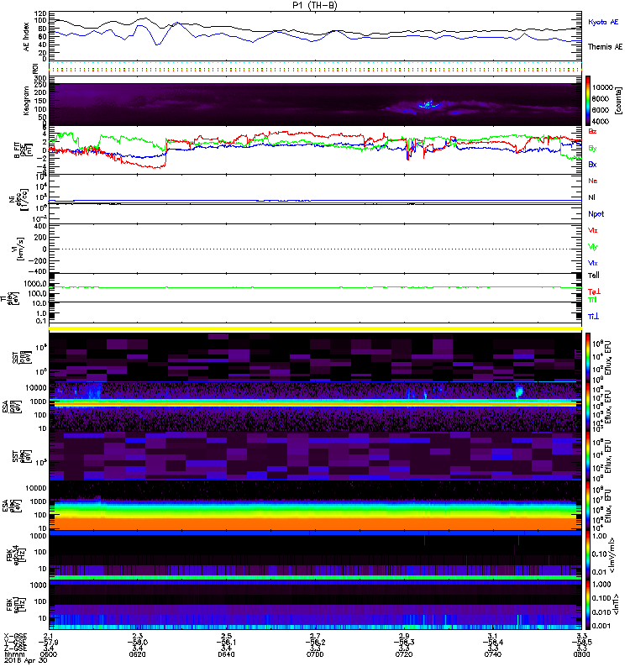Click the AE Index axis label

(27, 36)
